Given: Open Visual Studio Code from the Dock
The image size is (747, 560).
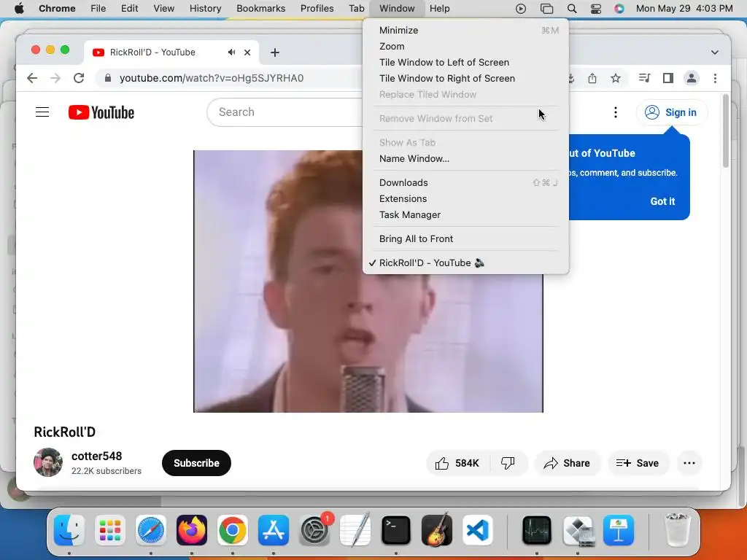Looking at the screenshot, I should pyautogui.click(x=477, y=530).
